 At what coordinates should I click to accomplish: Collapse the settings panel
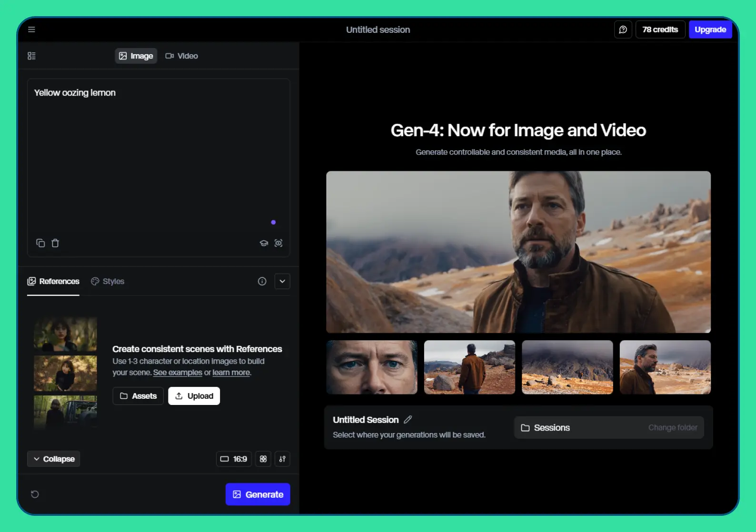click(x=54, y=459)
